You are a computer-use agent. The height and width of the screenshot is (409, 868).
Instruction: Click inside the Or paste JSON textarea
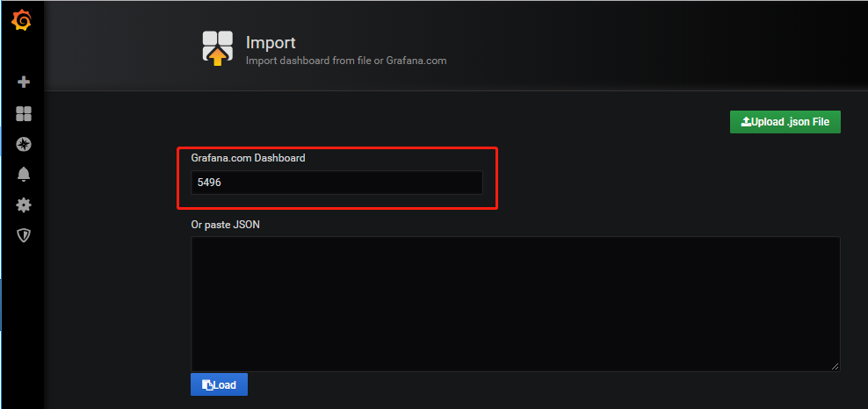[516, 304]
